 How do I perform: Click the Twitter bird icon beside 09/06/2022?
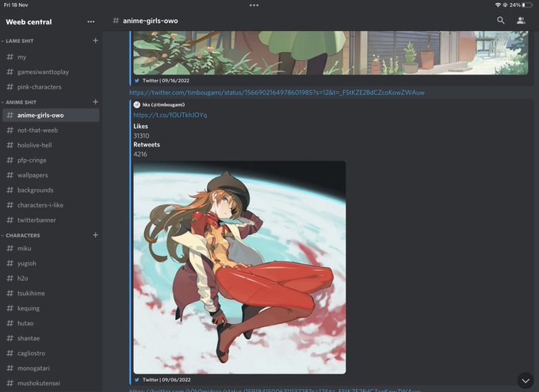(137, 379)
